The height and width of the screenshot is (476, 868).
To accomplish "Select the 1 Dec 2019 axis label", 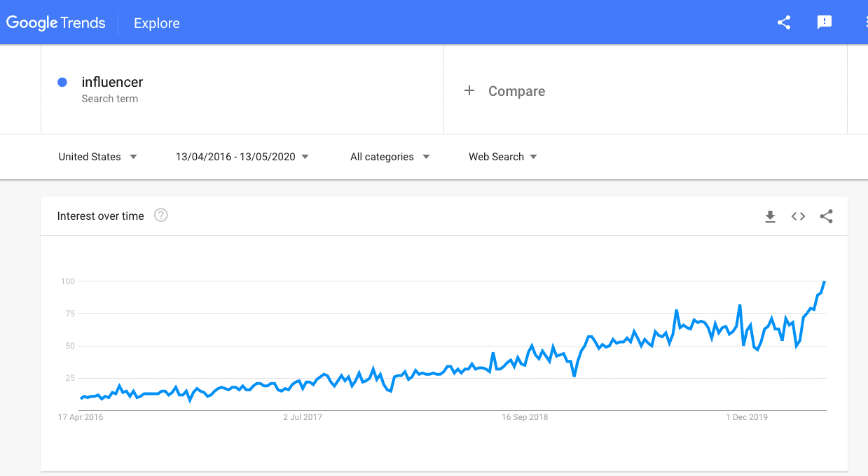I will pos(746,417).
